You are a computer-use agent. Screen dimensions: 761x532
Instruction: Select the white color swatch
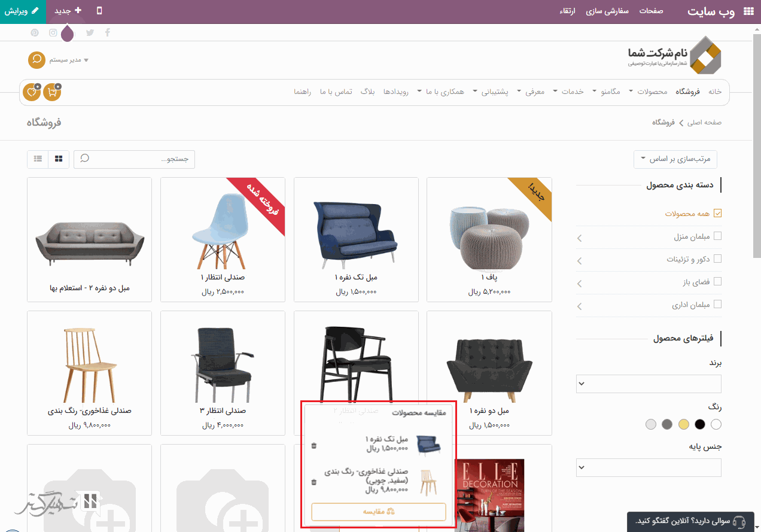pyautogui.click(x=716, y=424)
